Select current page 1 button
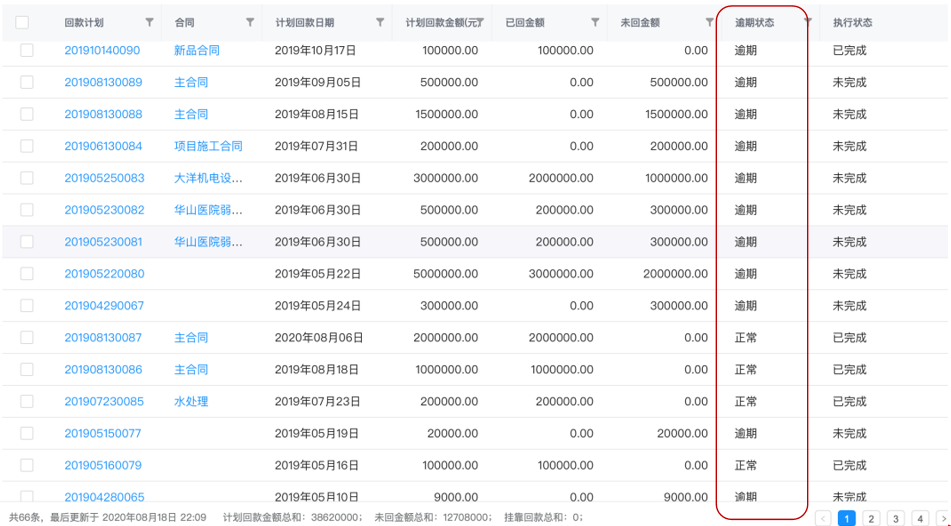 pyautogui.click(x=846, y=518)
